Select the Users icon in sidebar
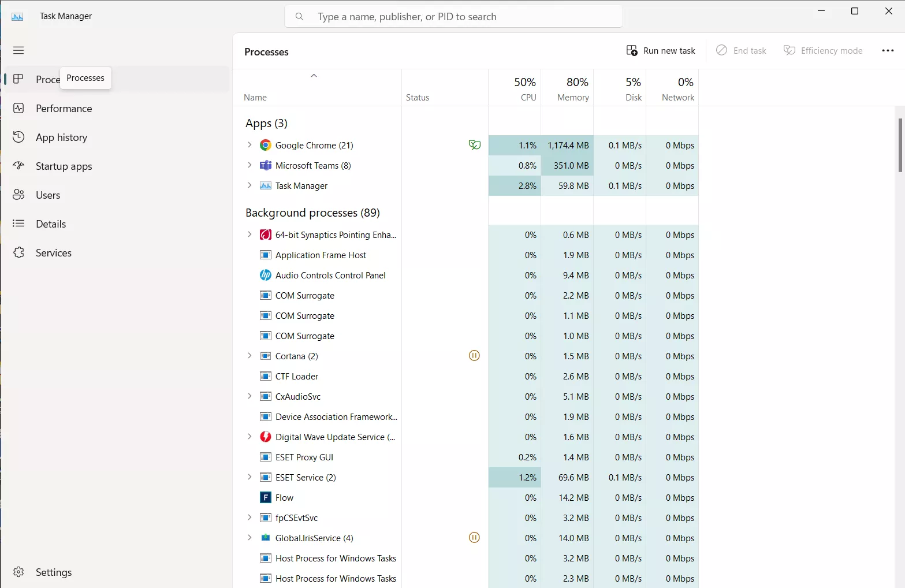Screen dimensions: 905x588 coord(18,195)
